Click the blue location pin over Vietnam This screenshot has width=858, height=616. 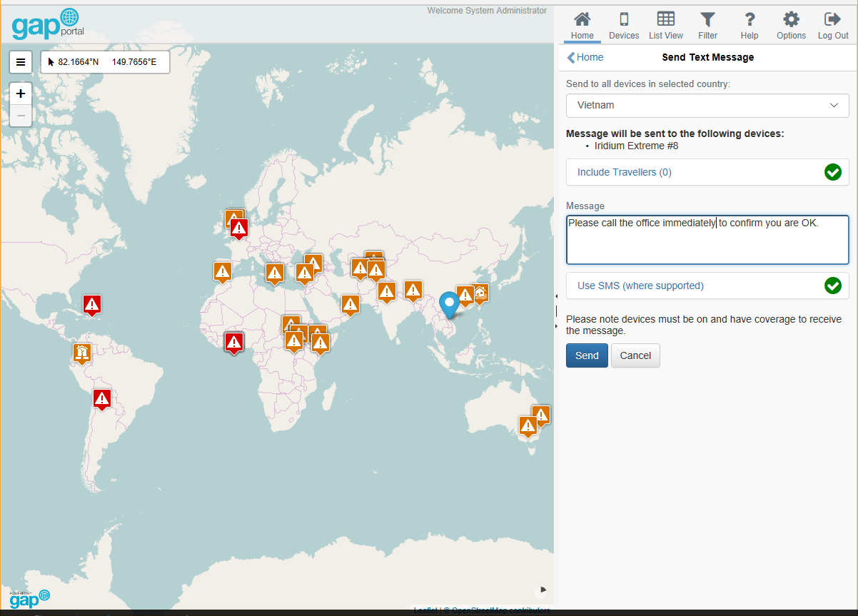(x=449, y=305)
